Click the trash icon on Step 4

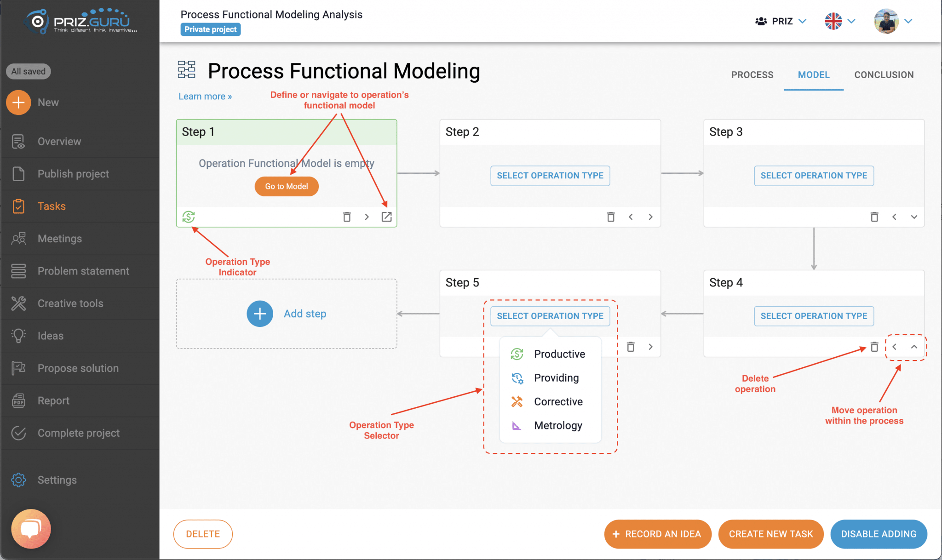coord(874,347)
